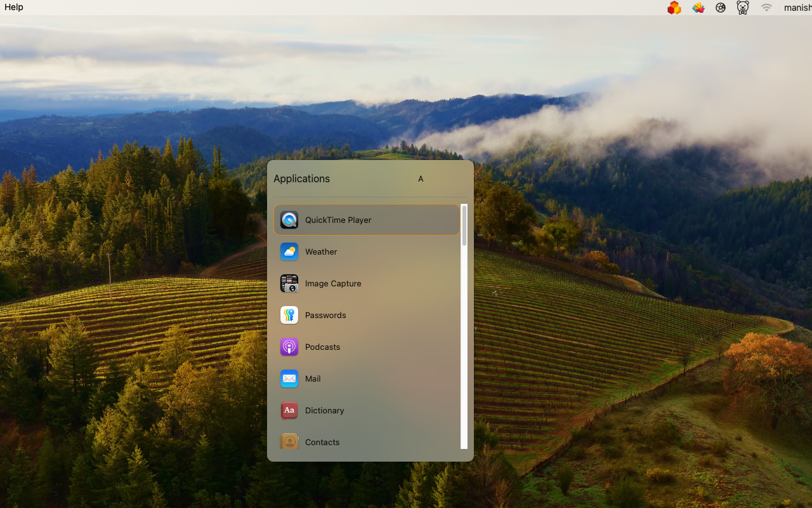Open the Wi-Fi status menu

(x=767, y=8)
